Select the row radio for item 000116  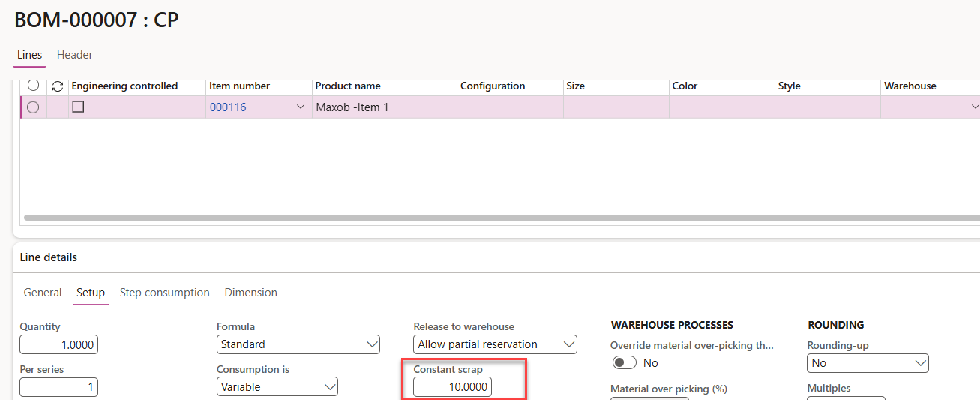coord(33,107)
